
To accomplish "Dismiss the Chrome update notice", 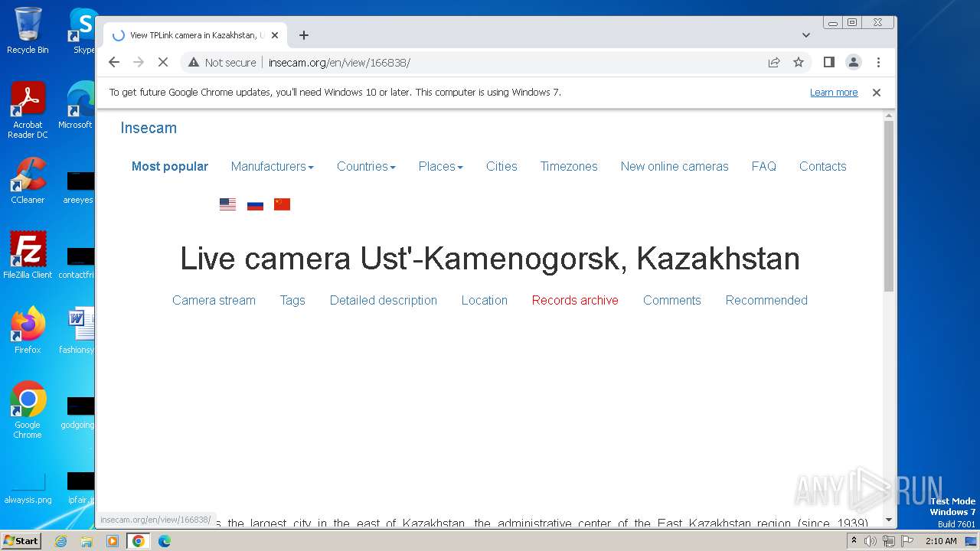I will (877, 93).
